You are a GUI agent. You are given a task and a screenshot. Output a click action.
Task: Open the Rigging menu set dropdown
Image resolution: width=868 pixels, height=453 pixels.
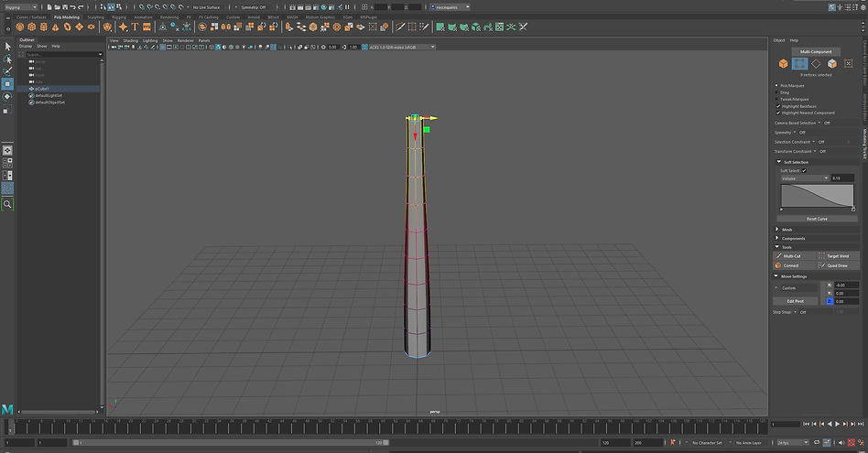coord(20,7)
